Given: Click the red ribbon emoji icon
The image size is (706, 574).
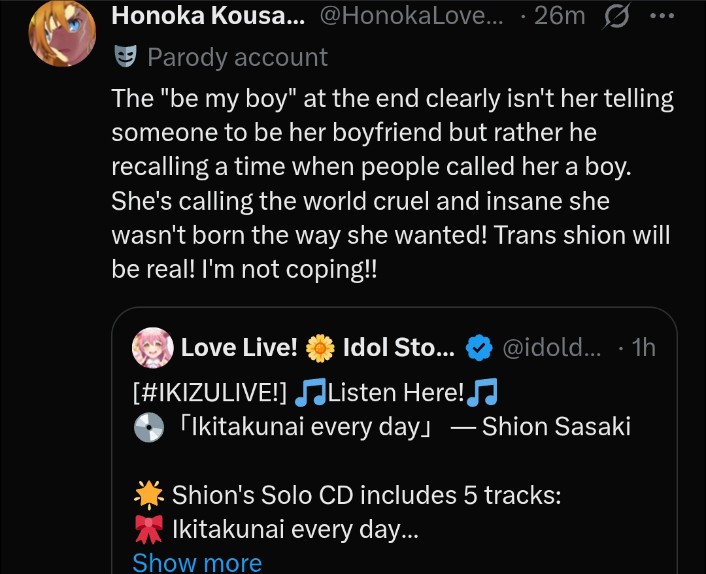Looking at the screenshot, I should [148, 528].
